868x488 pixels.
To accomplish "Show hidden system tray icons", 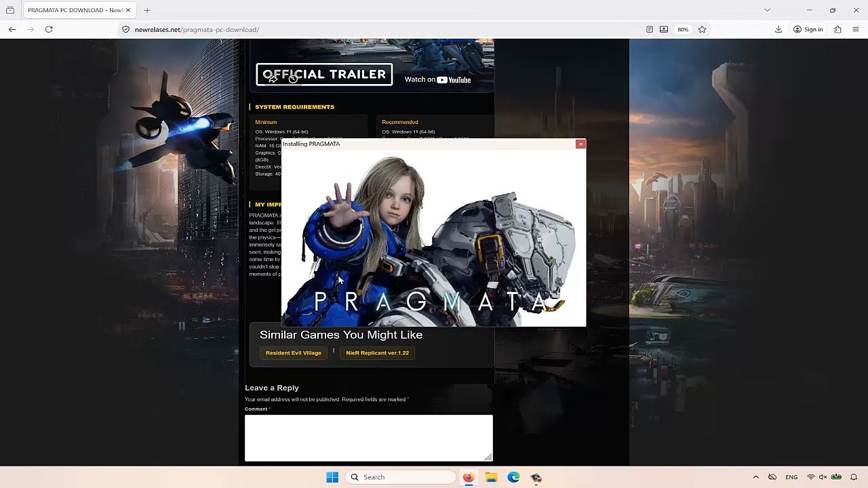I will (x=755, y=477).
